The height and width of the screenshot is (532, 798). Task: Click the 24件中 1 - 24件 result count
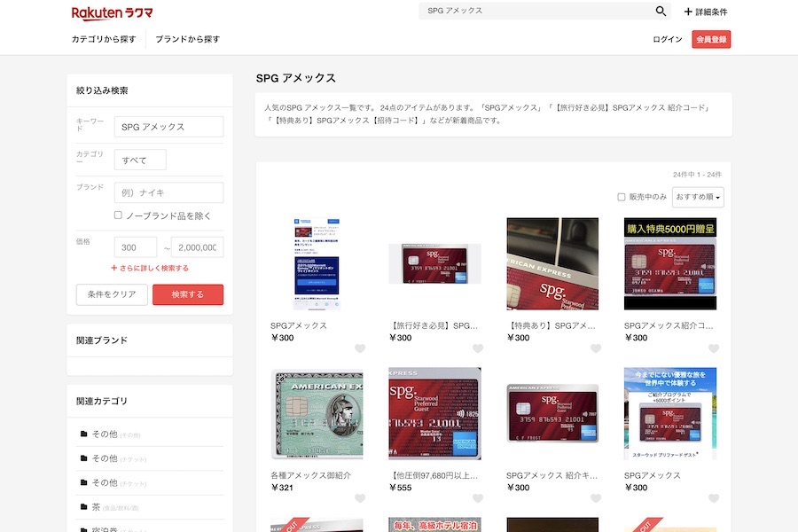(x=697, y=175)
